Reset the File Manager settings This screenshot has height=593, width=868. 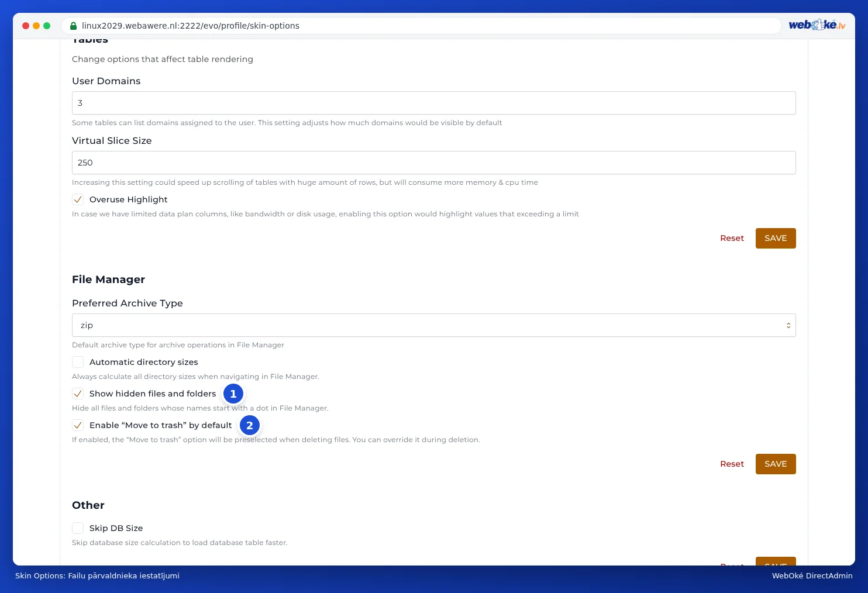732,464
